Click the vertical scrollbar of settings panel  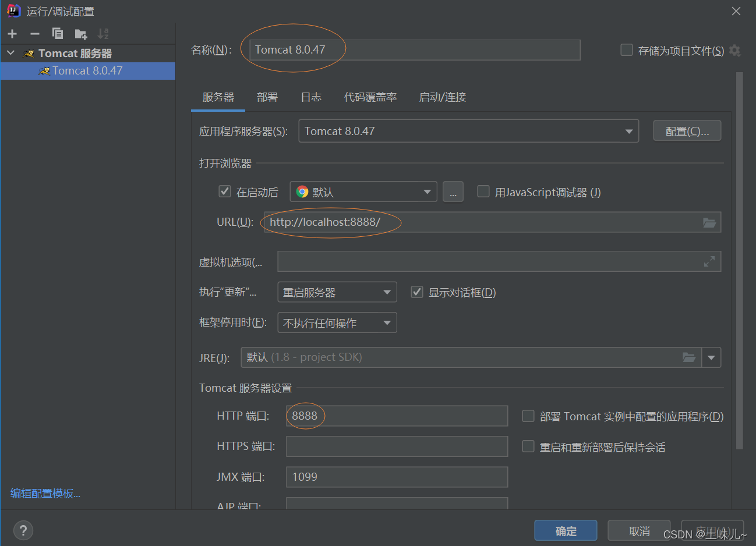point(740,261)
